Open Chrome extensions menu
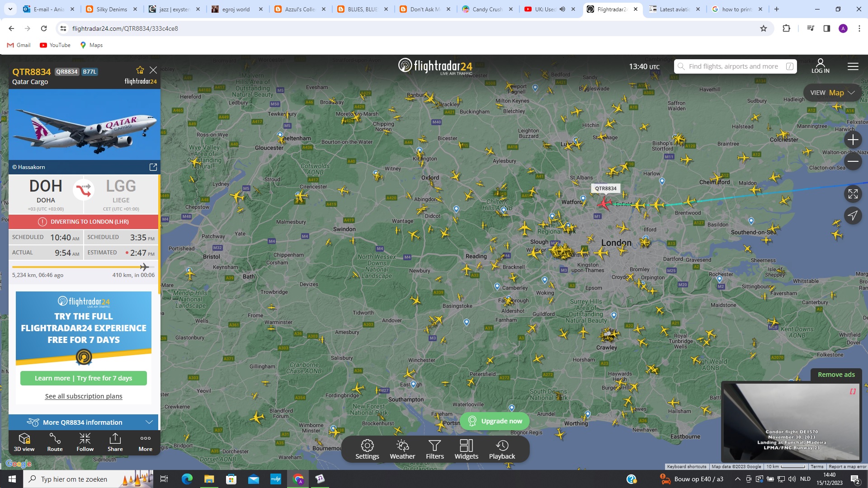Screen dimensions: 868x488 click(x=786, y=28)
